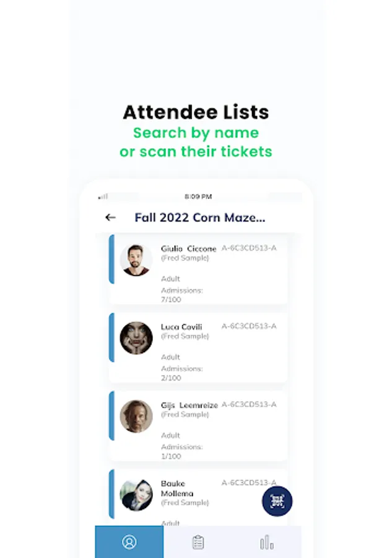392x558 pixels.
Task: Go back with the left arrow icon
Action: click(x=110, y=218)
